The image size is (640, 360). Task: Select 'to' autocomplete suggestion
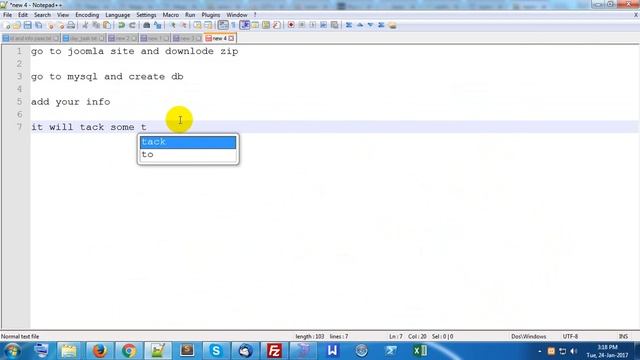pyautogui.click(x=188, y=155)
